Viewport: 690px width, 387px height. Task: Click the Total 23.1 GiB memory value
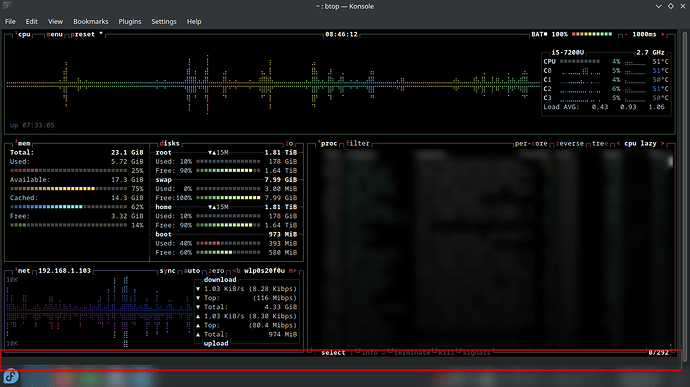click(127, 152)
